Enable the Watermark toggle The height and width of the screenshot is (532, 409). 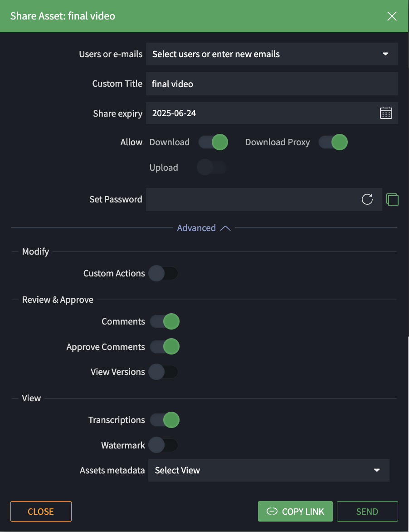[163, 445]
